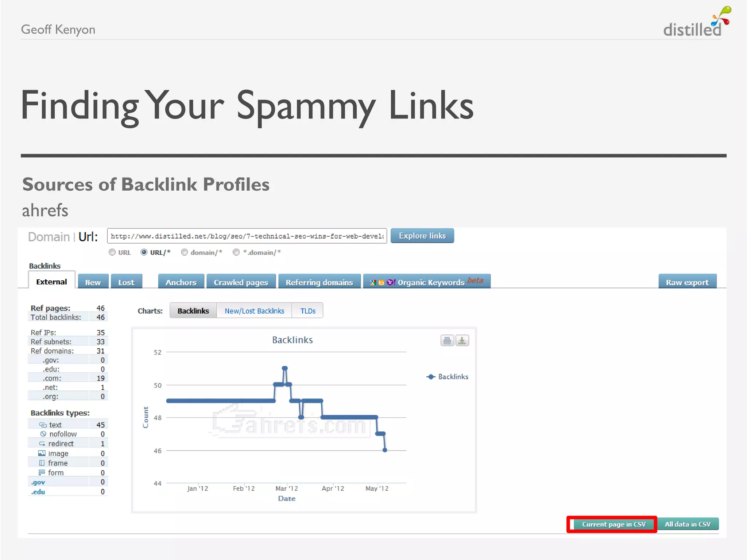Click the 'Ref domains:' row
The height and width of the screenshot is (560, 747).
point(68,351)
